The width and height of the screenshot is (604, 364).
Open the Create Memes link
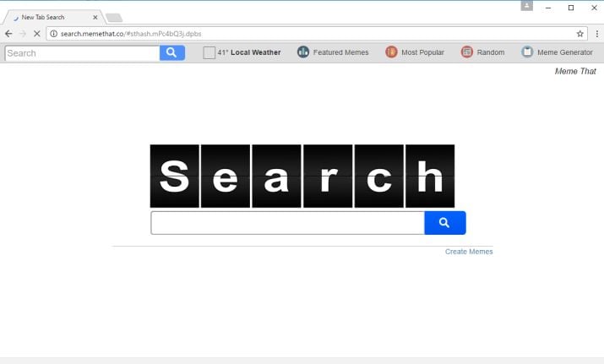click(469, 252)
